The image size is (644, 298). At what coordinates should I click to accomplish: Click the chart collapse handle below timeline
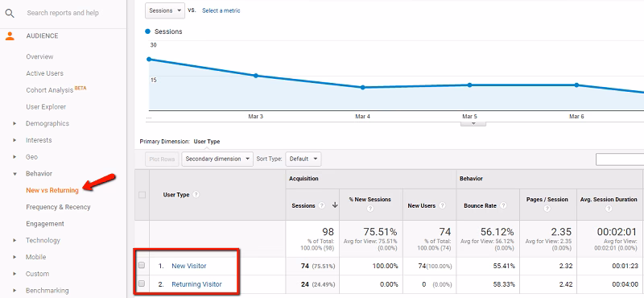(473, 123)
